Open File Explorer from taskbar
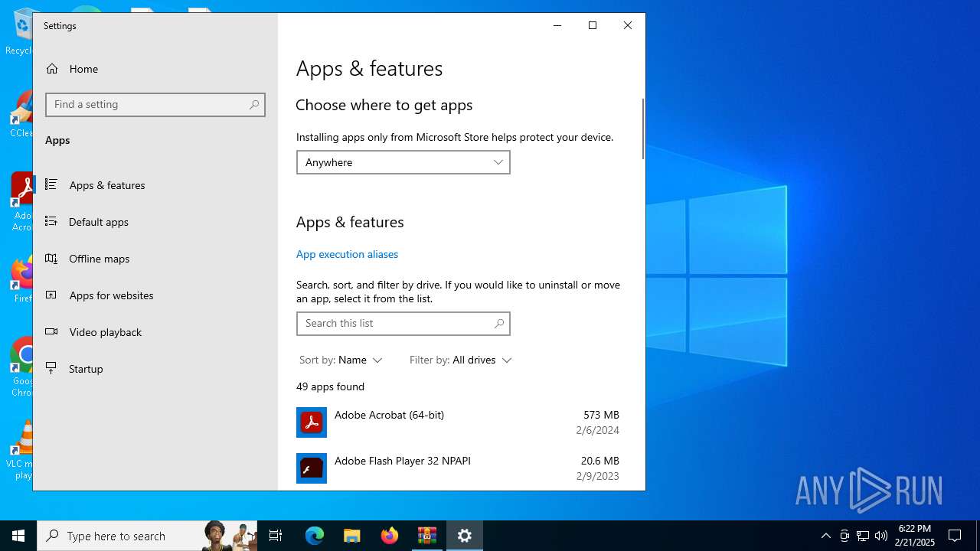This screenshot has height=551, width=980. (x=351, y=536)
